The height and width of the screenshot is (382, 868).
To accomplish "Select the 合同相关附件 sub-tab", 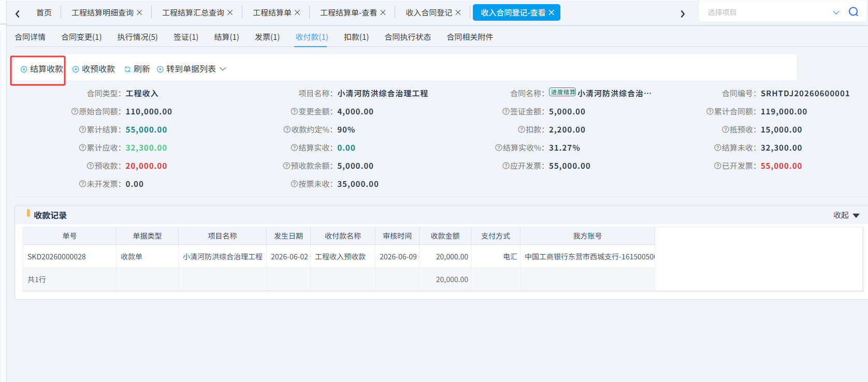I will coord(470,37).
